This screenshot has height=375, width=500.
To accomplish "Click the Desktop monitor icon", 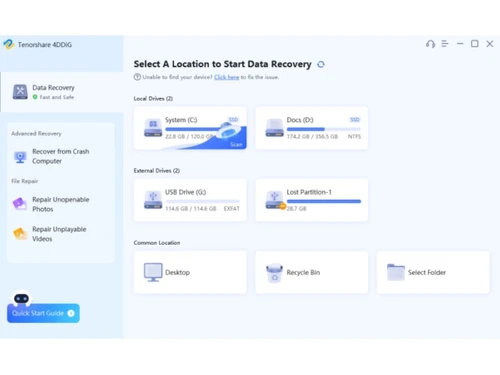I will pos(153,272).
